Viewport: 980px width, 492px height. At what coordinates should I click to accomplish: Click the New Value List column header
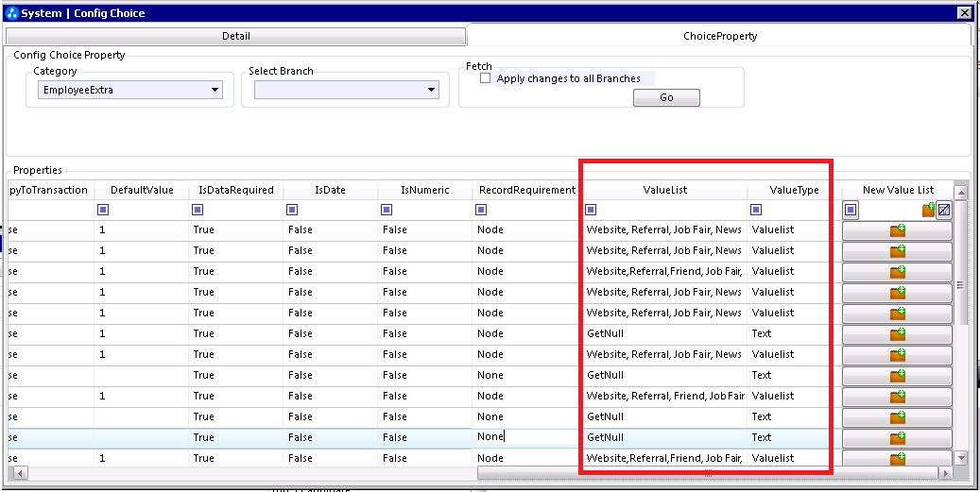click(x=898, y=190)
